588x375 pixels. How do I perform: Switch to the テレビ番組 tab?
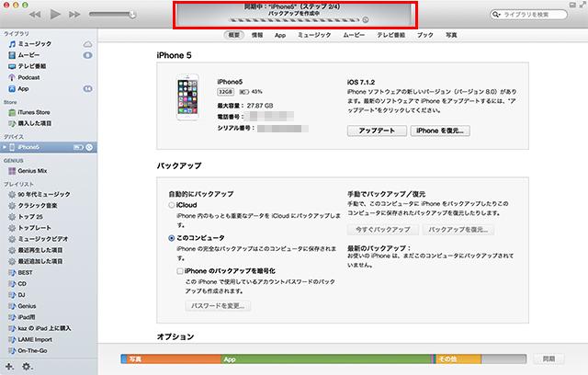point(391,35)
